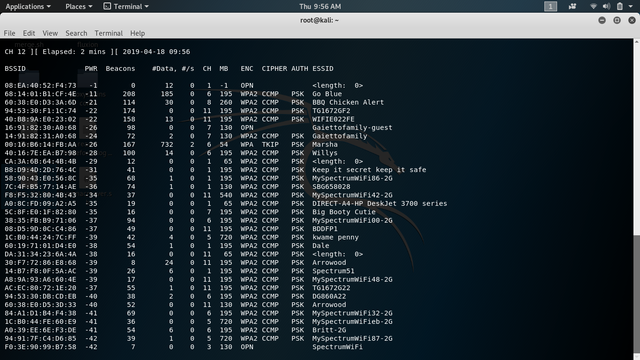Click ESSID 'DG860A22'

pyautogui.click(x=329, y=296)
